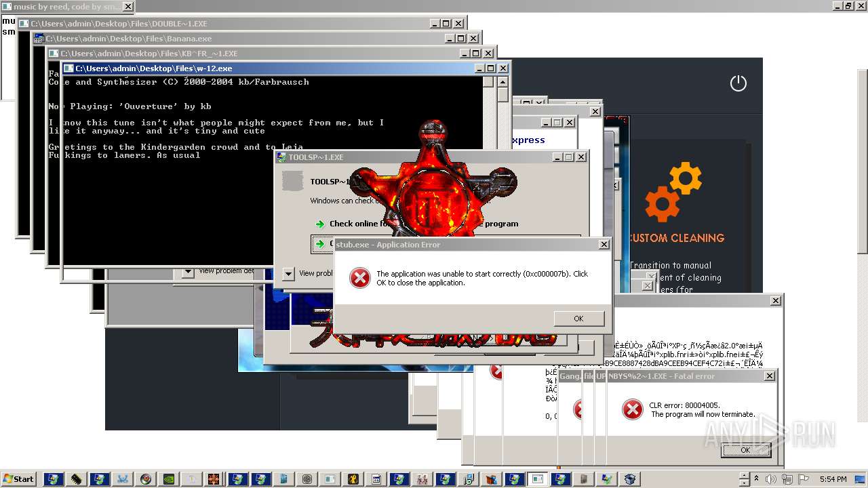Open the Banana.exe window title icon
The width and height of the screenshot is (868, 488).
coord(39,39)
